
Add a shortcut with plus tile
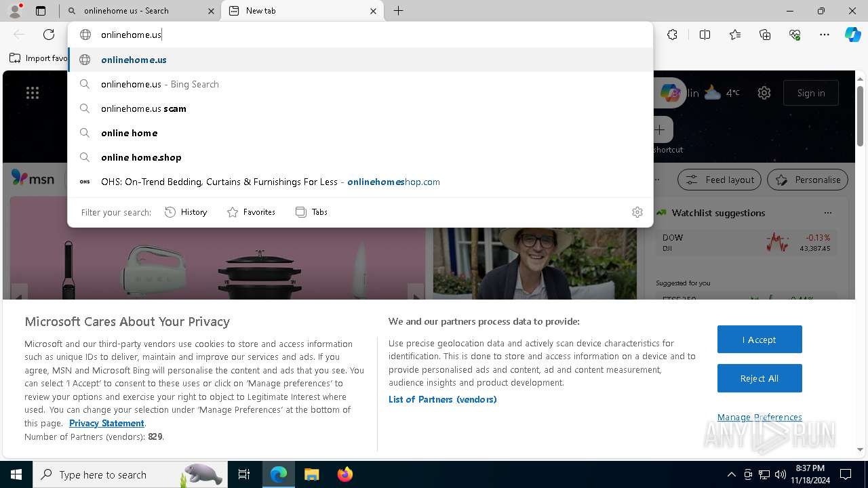[659, 129]
